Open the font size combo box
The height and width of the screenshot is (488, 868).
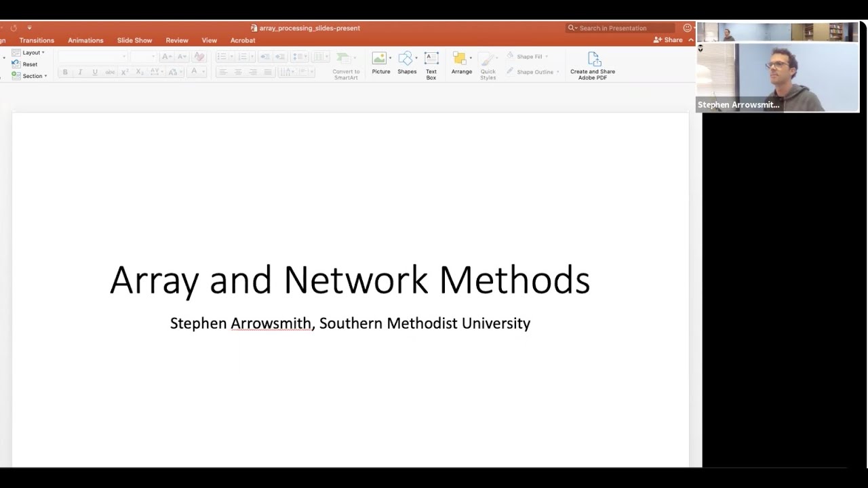pos(143,56)
